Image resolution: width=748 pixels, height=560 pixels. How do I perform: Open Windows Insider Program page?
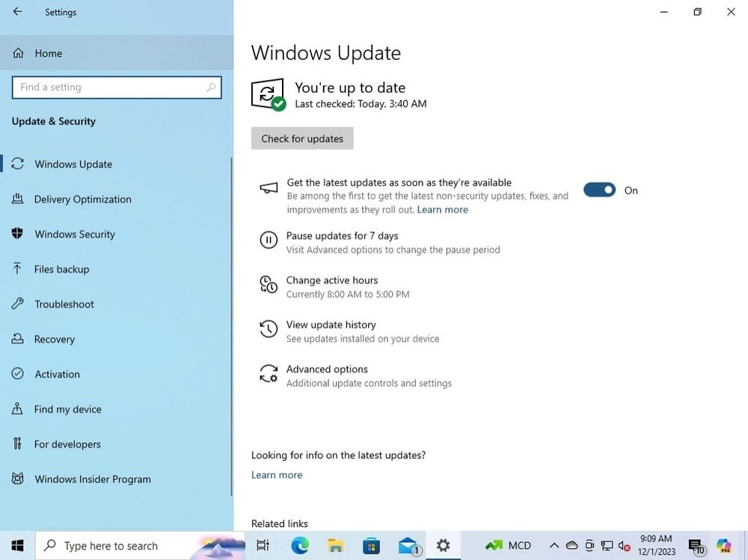(x=117, y=479)
